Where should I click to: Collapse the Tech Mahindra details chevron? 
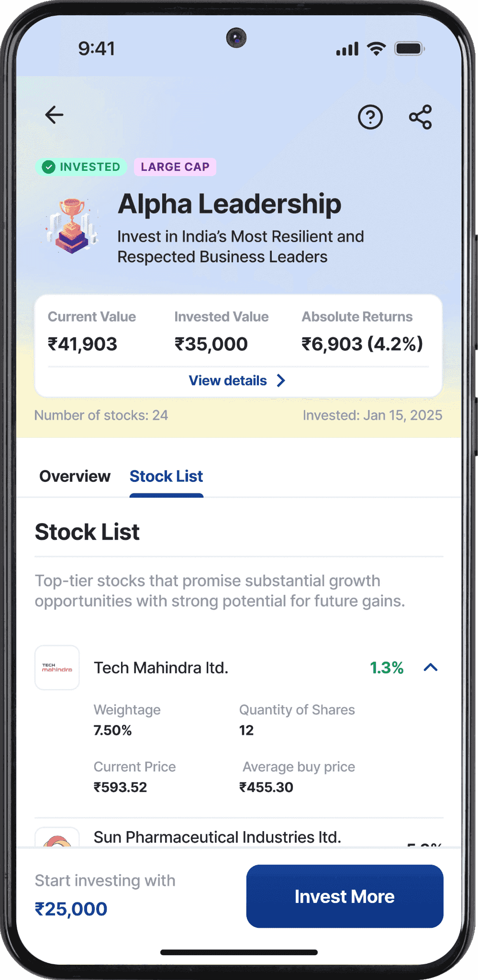(x=431, y=668)
